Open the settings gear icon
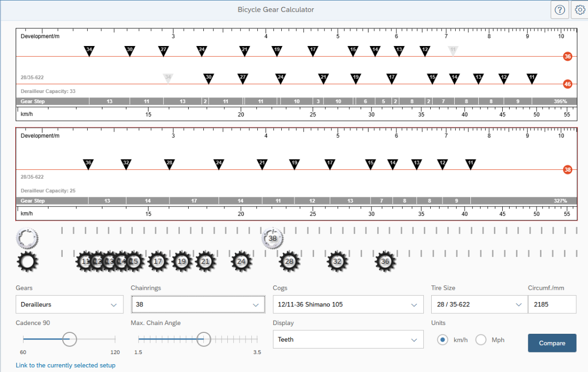The image size is (588, 372). (579, 10)
